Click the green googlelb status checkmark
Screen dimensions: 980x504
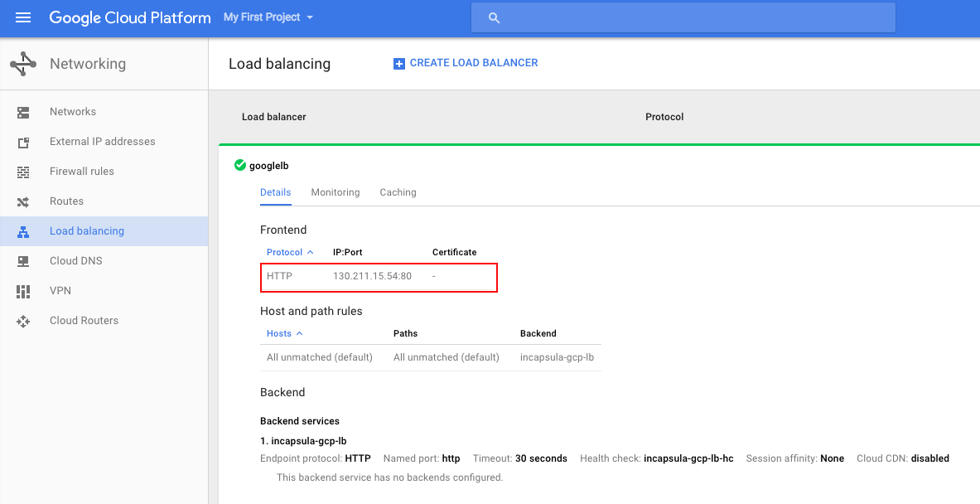[240, 165]
